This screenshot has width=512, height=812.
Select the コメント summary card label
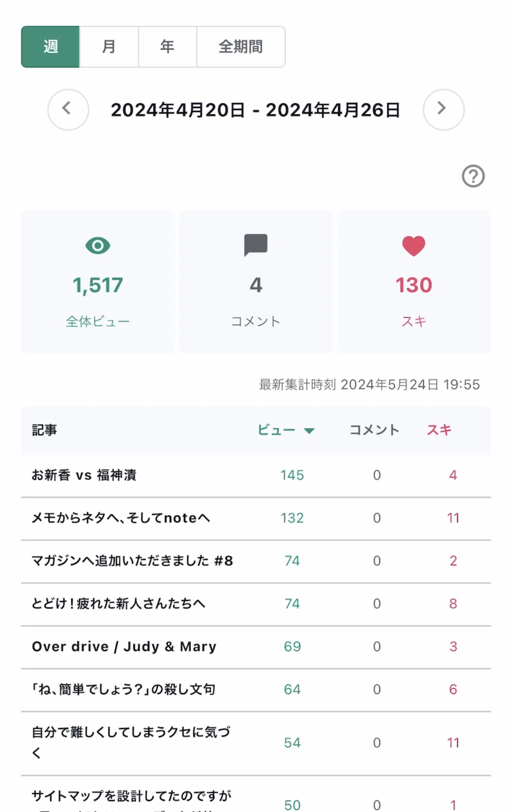[x=256, y=321]
